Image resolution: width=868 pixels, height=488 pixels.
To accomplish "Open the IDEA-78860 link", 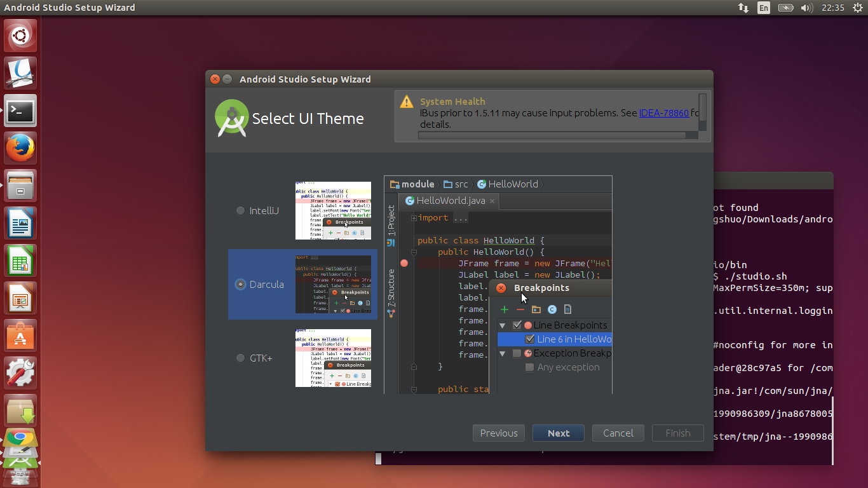I will pyautogui.click(x=663, y=113).
